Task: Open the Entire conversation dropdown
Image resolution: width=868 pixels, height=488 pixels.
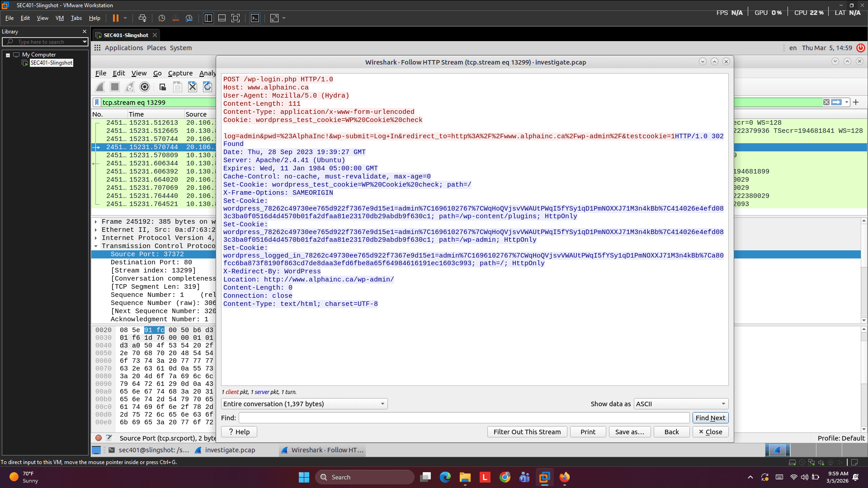Action: click(x=303, y=404)
